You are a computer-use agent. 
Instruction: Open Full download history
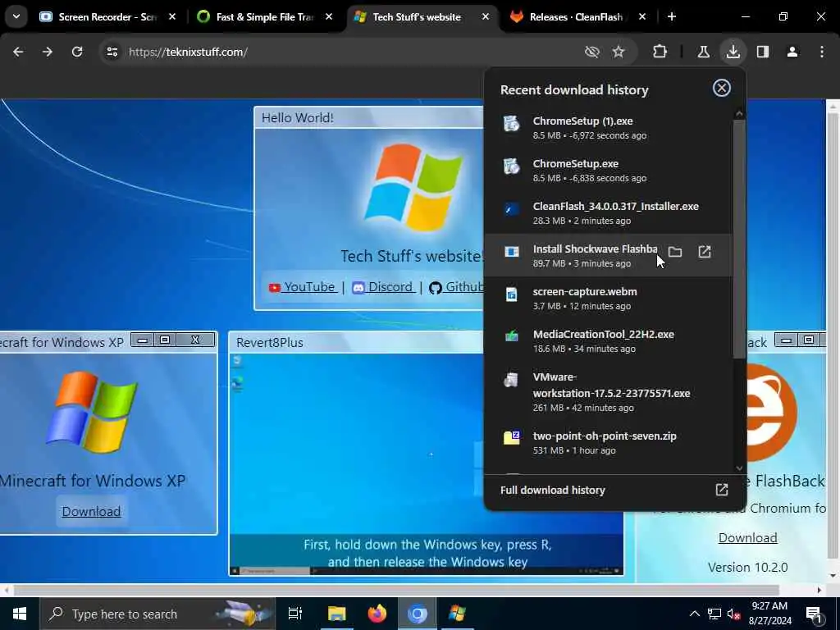(614, 491)
